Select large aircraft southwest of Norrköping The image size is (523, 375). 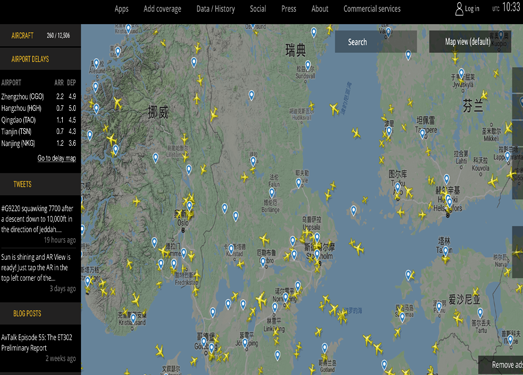261,300
